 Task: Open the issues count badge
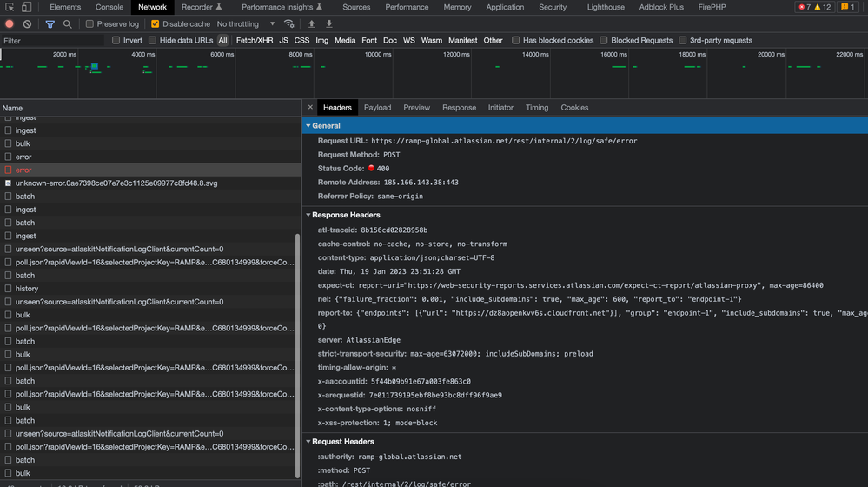848,7
